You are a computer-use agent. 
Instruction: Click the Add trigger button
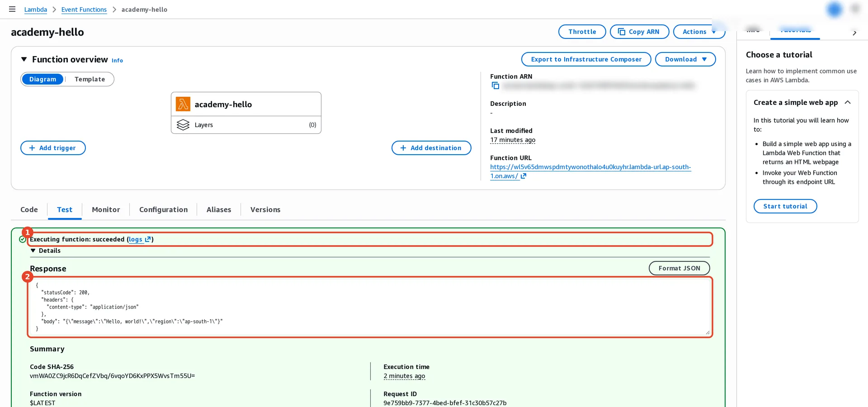tap(53, 148)
